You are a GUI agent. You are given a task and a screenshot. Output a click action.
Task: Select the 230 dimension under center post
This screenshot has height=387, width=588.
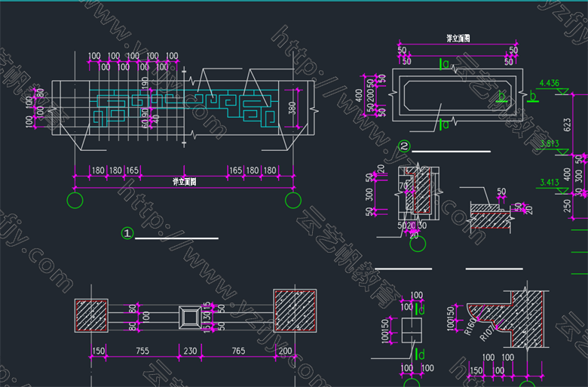[x=190, y=351]
